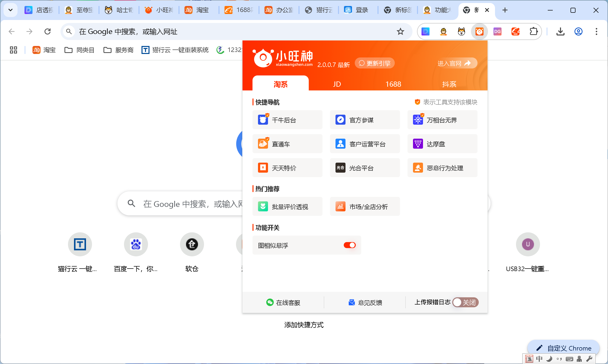This screenshot has width=608, height=364.
Task: Click 添加快捷方式 on new tab page
Action: click(x=304, y=325)
